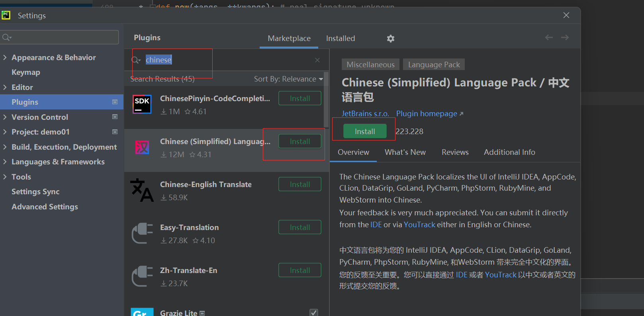Select the Easy-Translation plug icon
644x316 pixels.
click(x=142, y=233)
